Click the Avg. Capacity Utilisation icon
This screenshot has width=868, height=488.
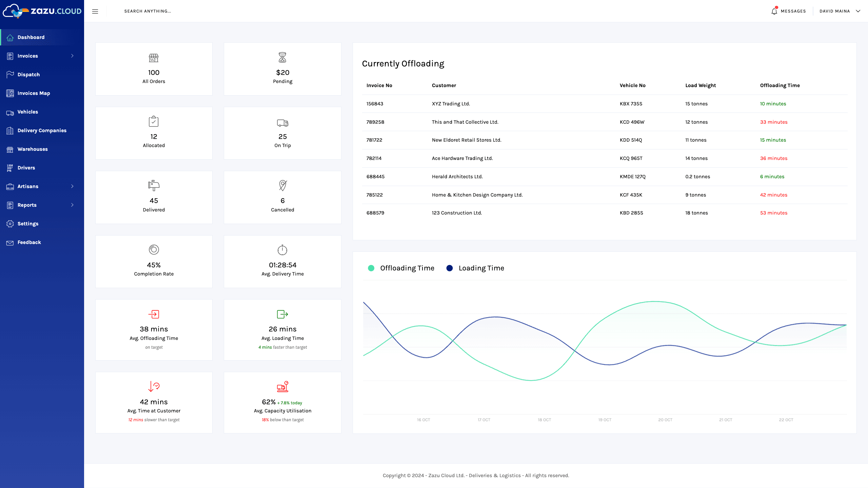282,386
